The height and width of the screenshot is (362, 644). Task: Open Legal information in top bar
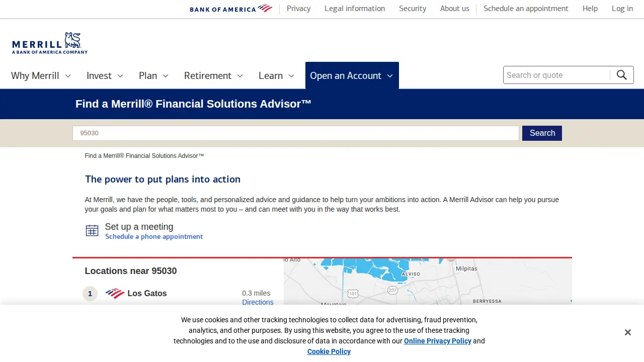click(355, 9)
